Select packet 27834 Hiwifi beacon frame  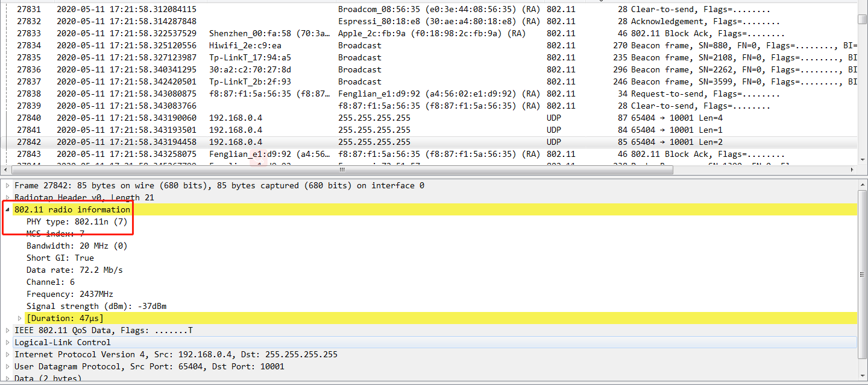point(429,45)
